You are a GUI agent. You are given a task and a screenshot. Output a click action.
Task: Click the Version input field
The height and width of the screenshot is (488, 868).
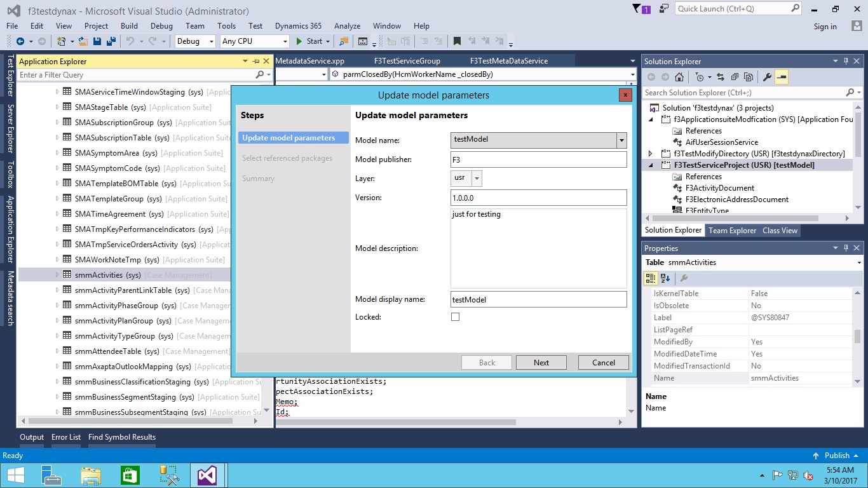(539, 198)
